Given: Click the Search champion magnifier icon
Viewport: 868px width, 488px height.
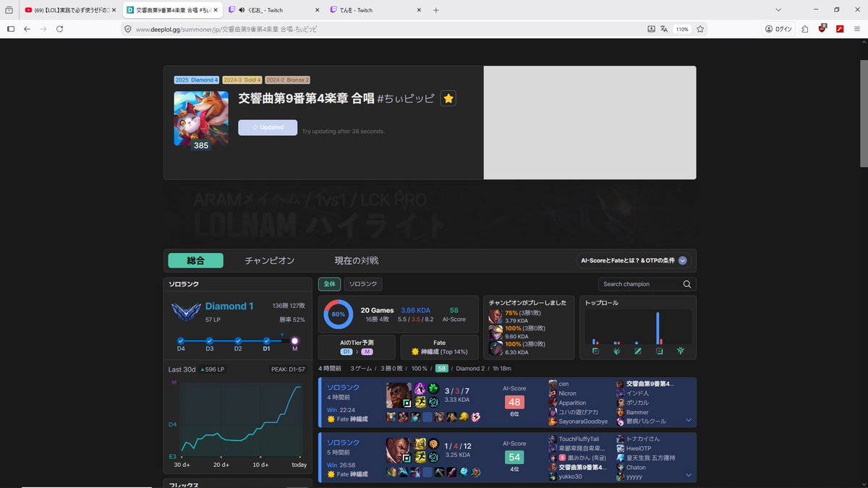Looking at the screenshot, I should point(686,284).
